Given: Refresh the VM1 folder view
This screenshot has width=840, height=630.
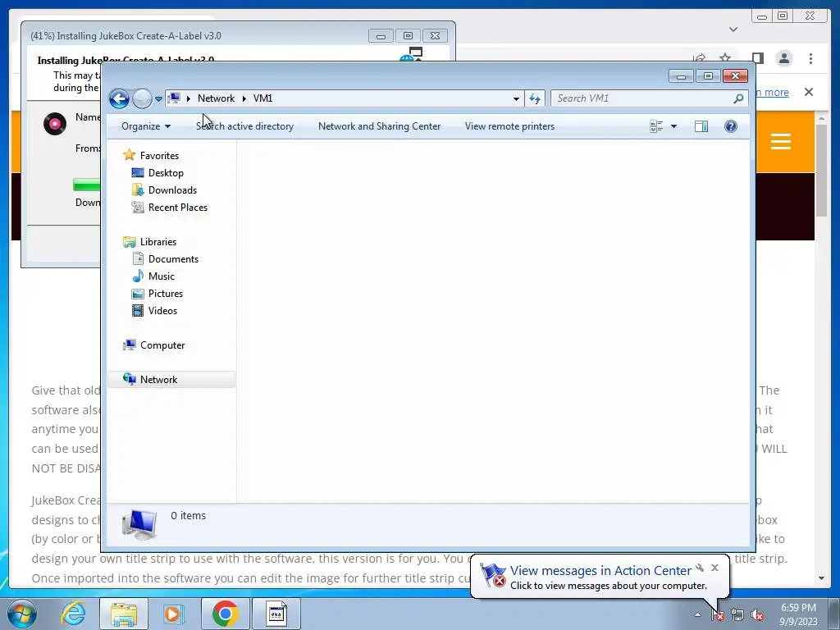Looking at the screenshot, I should [x=535, y=98].
